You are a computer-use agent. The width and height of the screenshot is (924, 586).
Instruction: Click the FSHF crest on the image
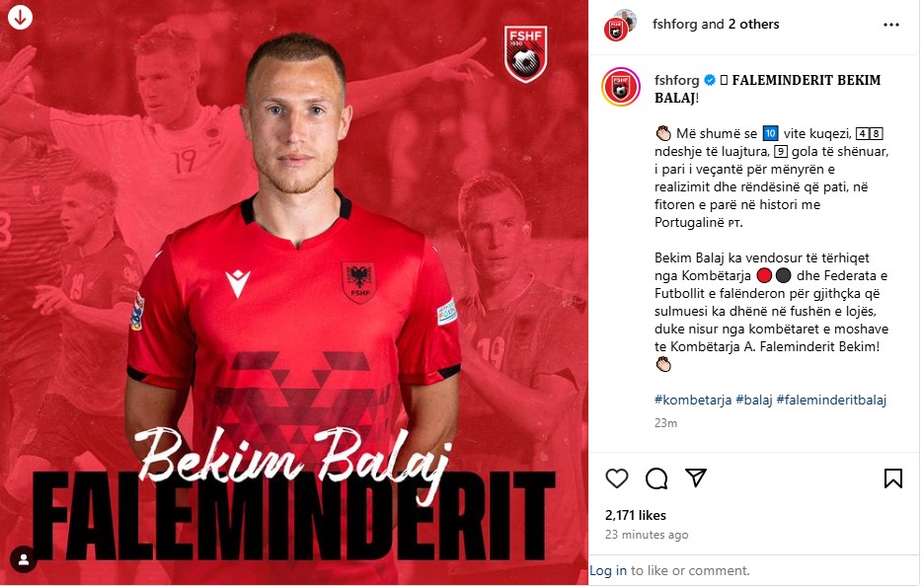(x=525, y=53)
